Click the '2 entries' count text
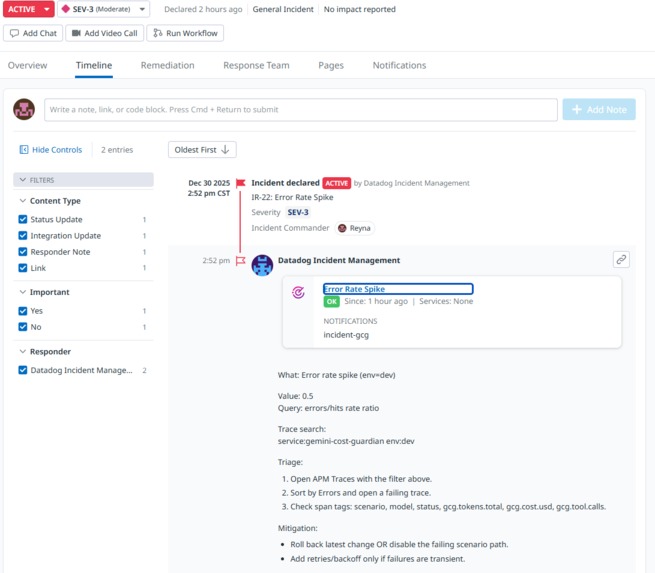This screenshot has height=573, width=655. point(117,150)
